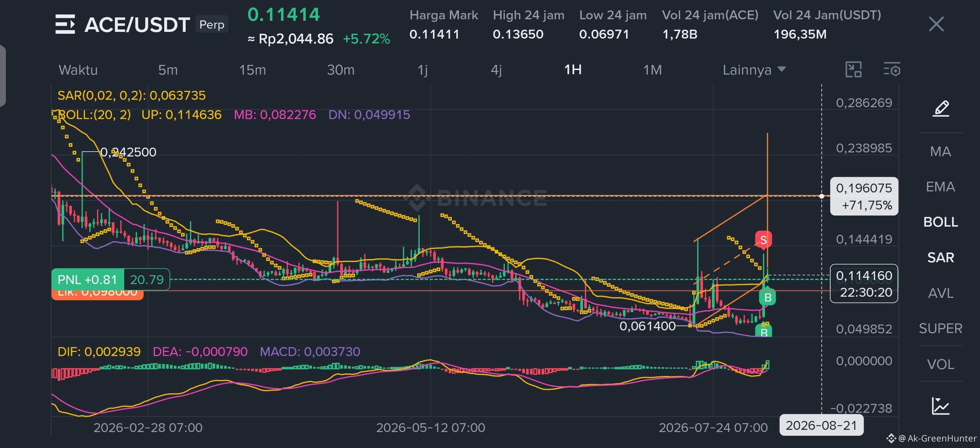Click the PNL +0.81 position tag

110,279
